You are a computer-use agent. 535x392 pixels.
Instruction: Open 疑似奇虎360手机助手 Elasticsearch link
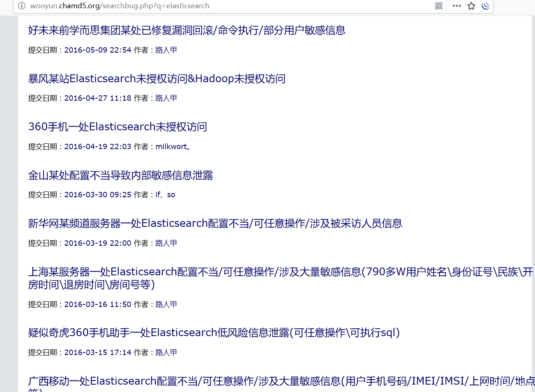tap(214, 332)
